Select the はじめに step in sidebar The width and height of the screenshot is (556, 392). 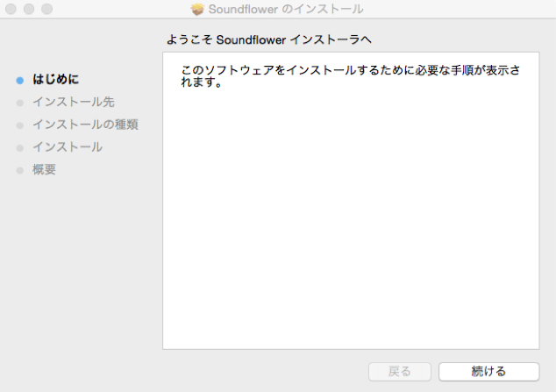coord(55,79)
